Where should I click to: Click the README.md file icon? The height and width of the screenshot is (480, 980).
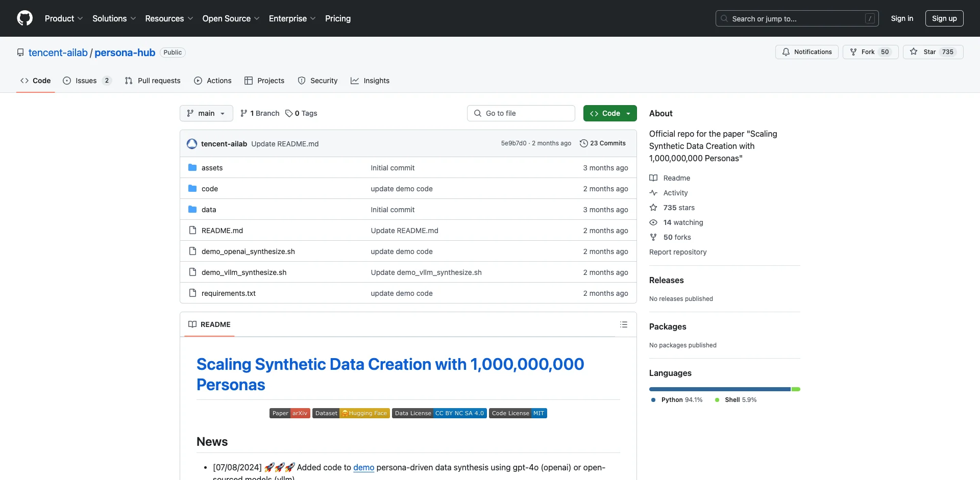(192, 230)
